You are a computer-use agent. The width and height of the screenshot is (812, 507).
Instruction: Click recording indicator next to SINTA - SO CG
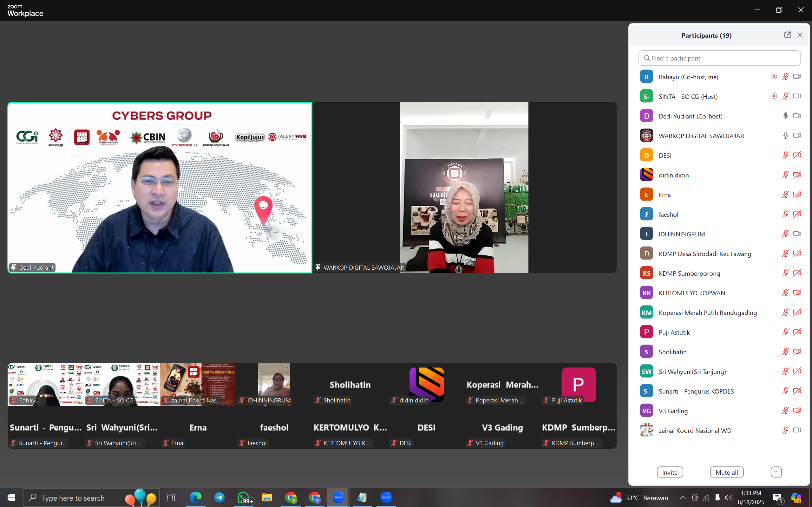tap(774, 96)
